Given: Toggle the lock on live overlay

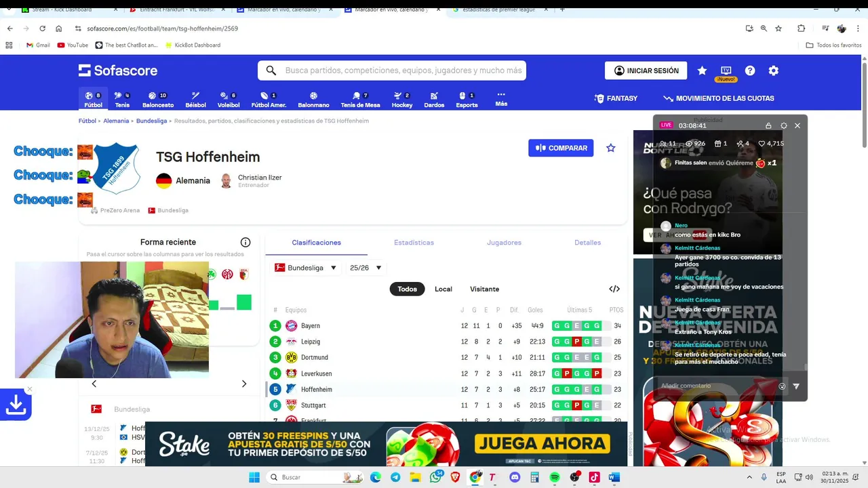Looking at the screenshot, I should tap(768, 125).
